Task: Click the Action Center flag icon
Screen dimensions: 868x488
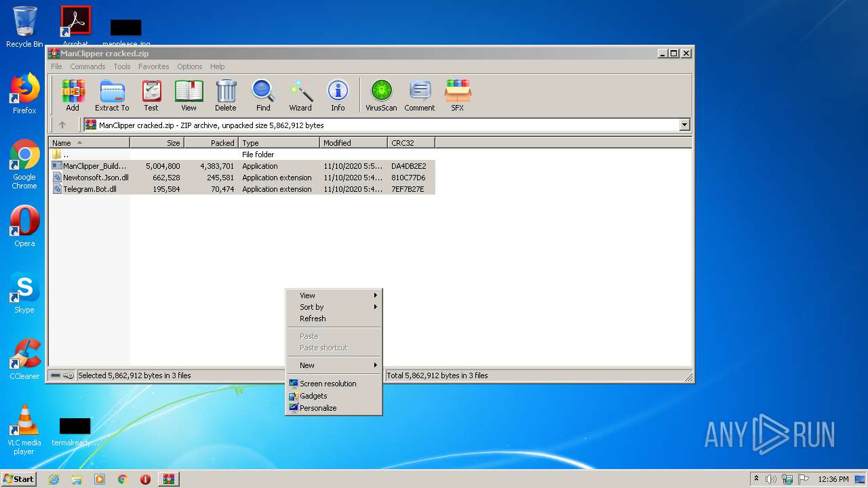Action: click(803, 479)
